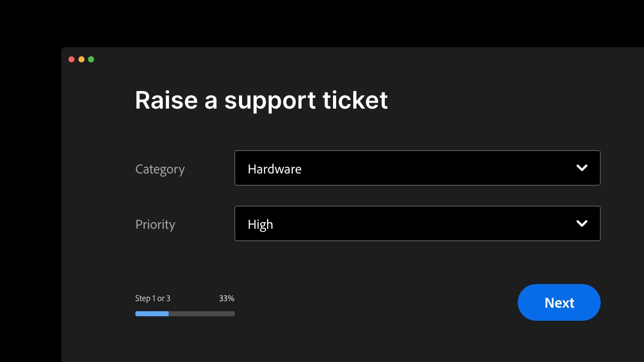Click the "Raise a support ticket" heading
The width and height of the screenshot is (644, 362).
[262, 101]
